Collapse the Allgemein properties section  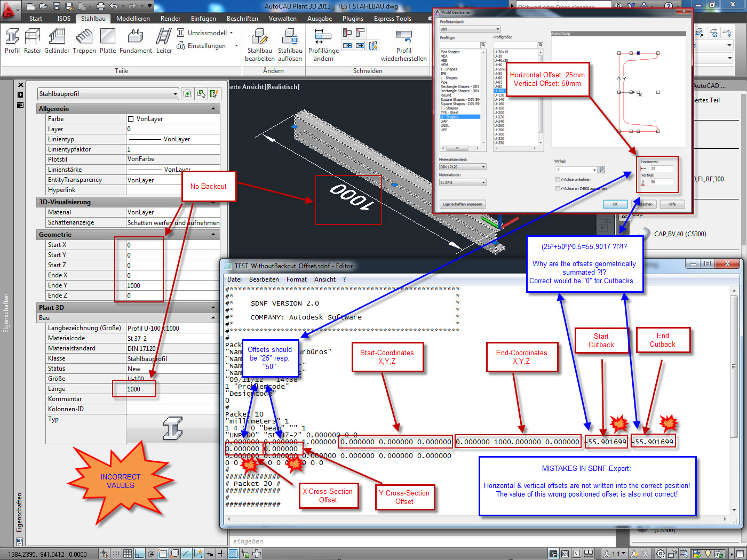pyautogui.click(x=213, y=109)
